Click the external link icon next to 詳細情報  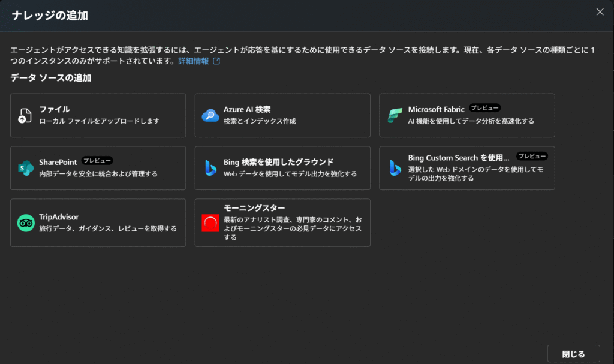(x=216, y=61)
